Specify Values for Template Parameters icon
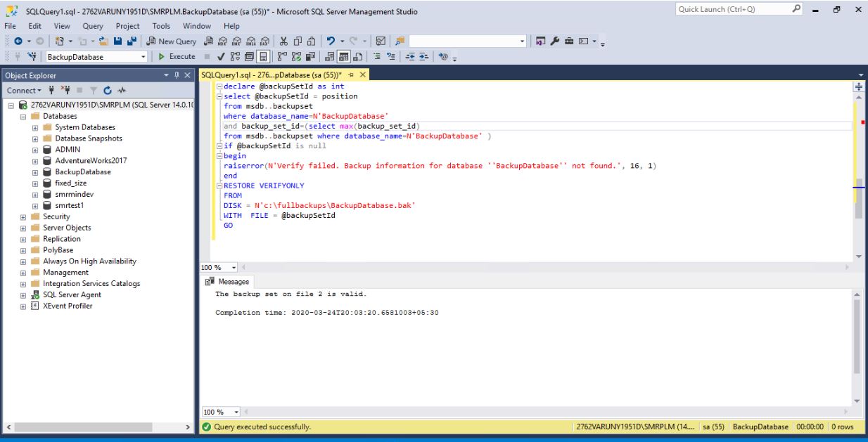 pyautogui.click(x=444, y=57)
